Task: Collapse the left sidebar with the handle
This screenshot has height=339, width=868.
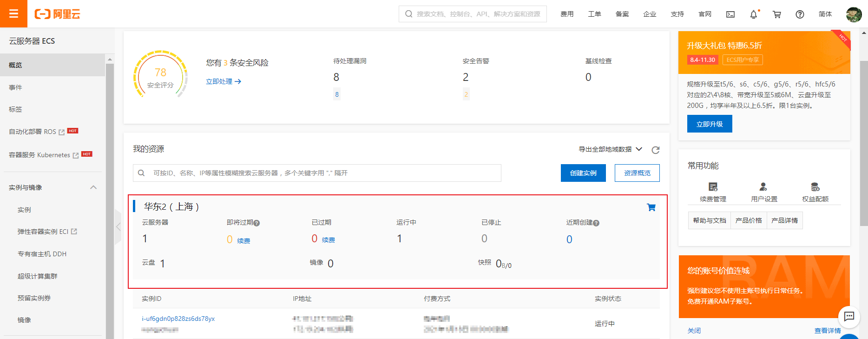Action: point(118,226)
